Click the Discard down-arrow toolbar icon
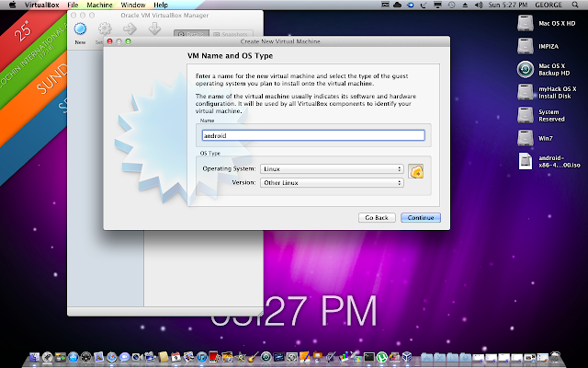Image resolution: width=588 pixels, height=368 pixels. click(x=154, y=29)
